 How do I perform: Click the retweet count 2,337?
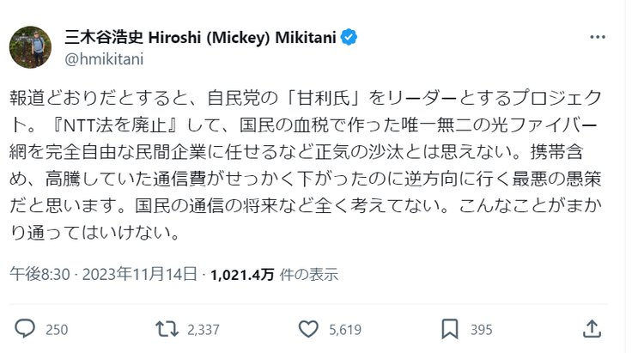tap(203, 329)
